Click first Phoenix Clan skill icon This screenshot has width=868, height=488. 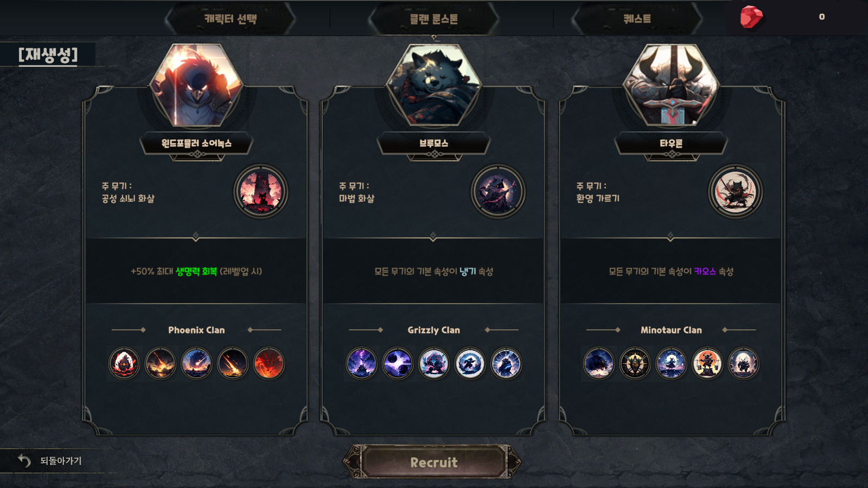(124, 363)
